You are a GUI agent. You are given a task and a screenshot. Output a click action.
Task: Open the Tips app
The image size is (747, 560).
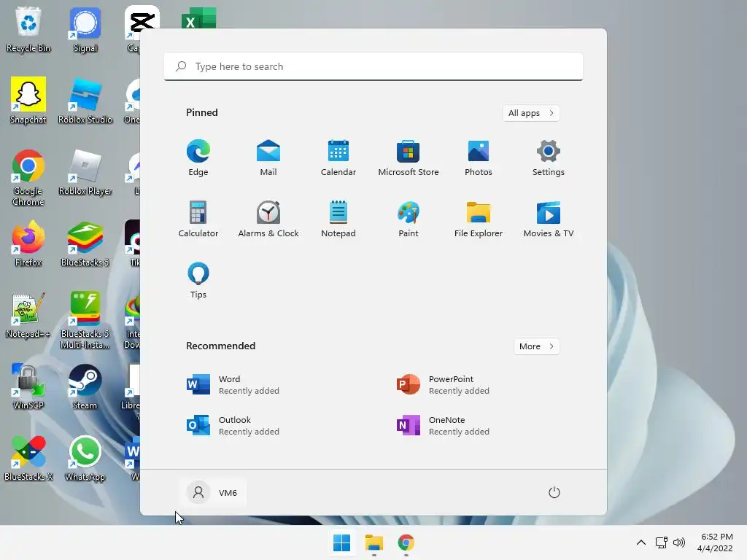[198, 281]
